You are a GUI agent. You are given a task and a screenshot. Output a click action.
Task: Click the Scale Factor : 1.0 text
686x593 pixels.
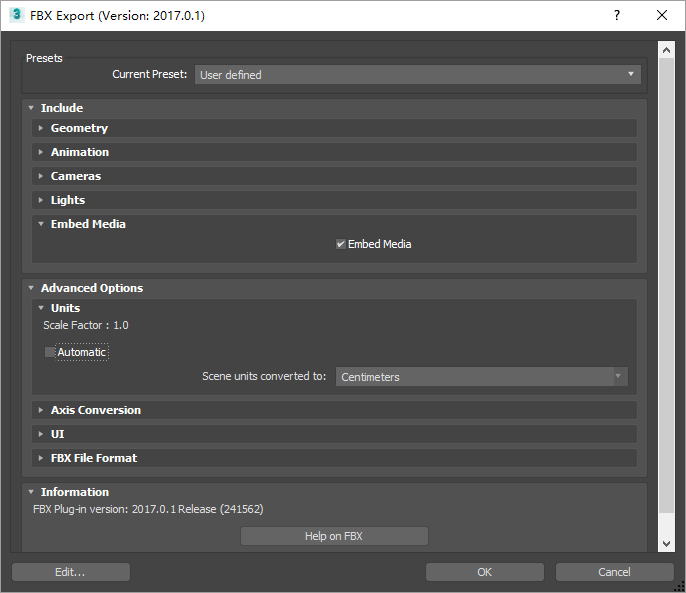tap(86, 326)
